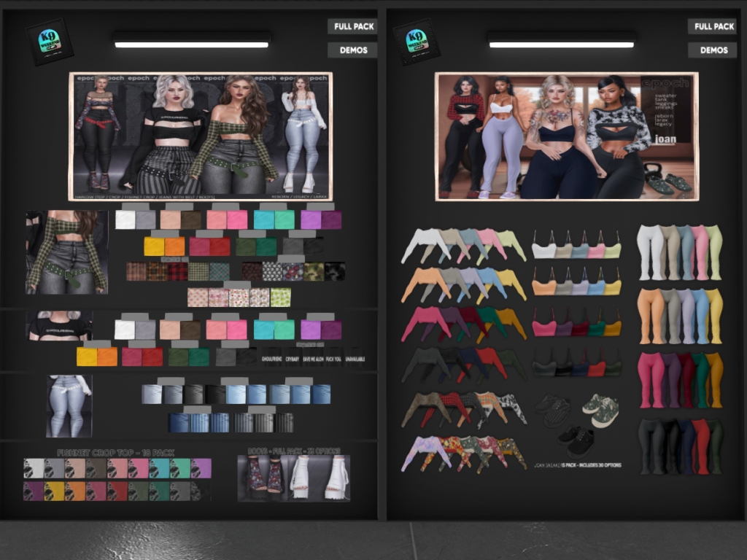Image resolution: width=747 pixels, height=560 pixels.
Task: Open the light blue jeans preview
Action: (x=69, y=406)
